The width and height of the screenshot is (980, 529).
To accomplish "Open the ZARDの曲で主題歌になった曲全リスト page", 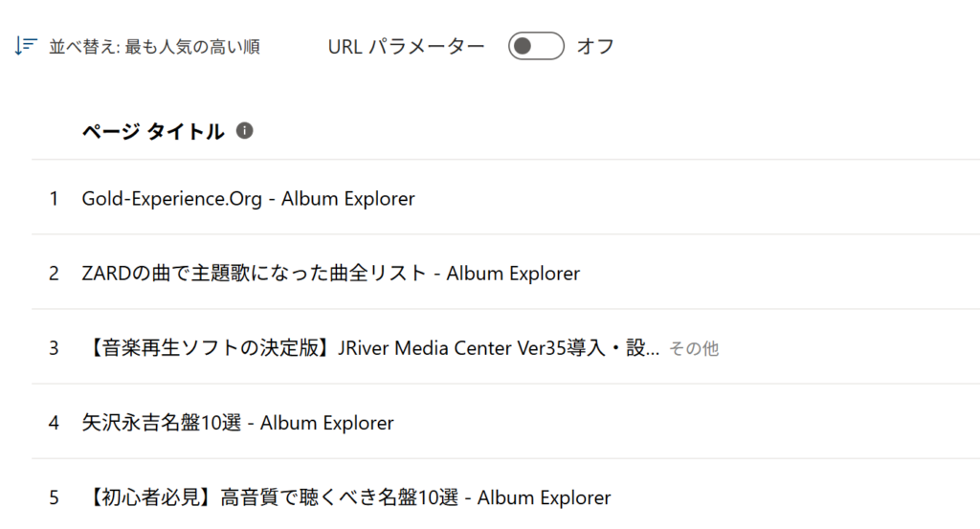I will coord(330,274).
